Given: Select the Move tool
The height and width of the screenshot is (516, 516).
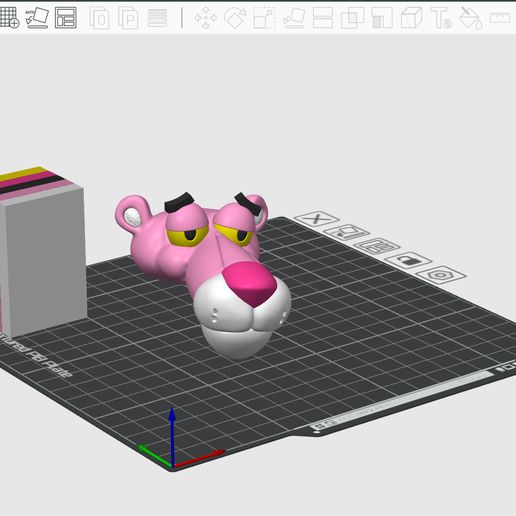Looking at the screenshot, I should pos(206,18).
